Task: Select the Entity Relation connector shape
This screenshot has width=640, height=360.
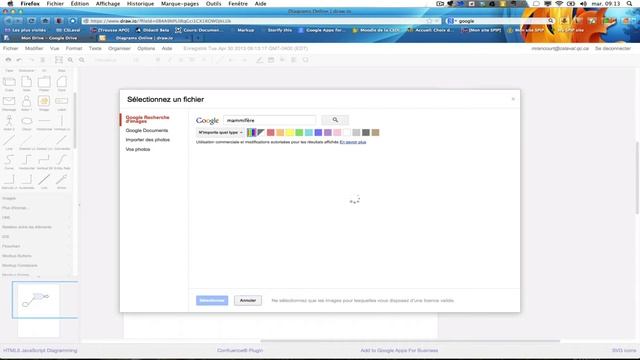Action: [x=62, y=159]
